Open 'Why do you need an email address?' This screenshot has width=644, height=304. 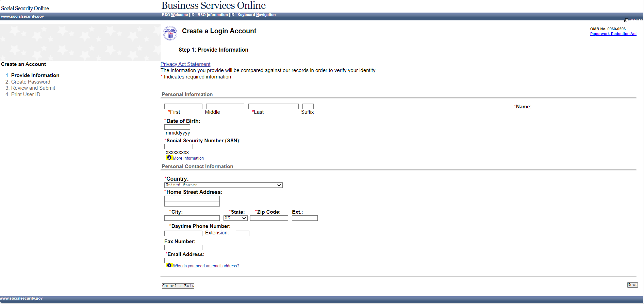206,266
